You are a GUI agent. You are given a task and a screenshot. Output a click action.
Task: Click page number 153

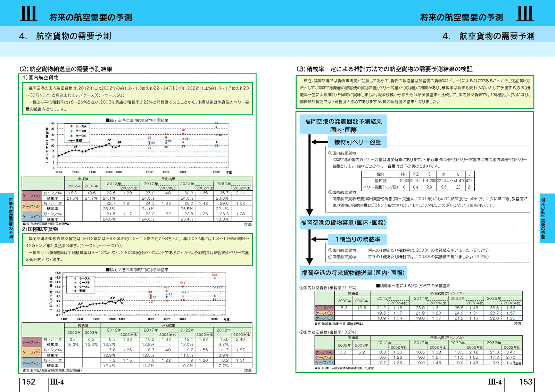click(x=525, y=382)
